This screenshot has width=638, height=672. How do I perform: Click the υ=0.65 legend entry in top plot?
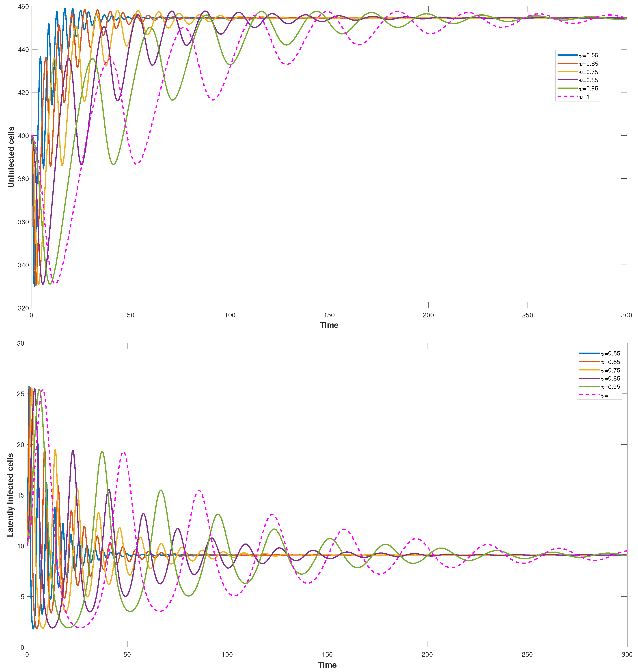tap(588, 64)
